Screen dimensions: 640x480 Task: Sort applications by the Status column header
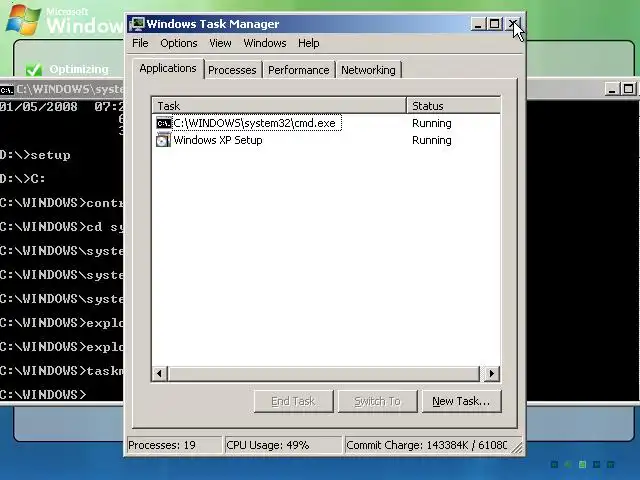click(x=453, y=106)
